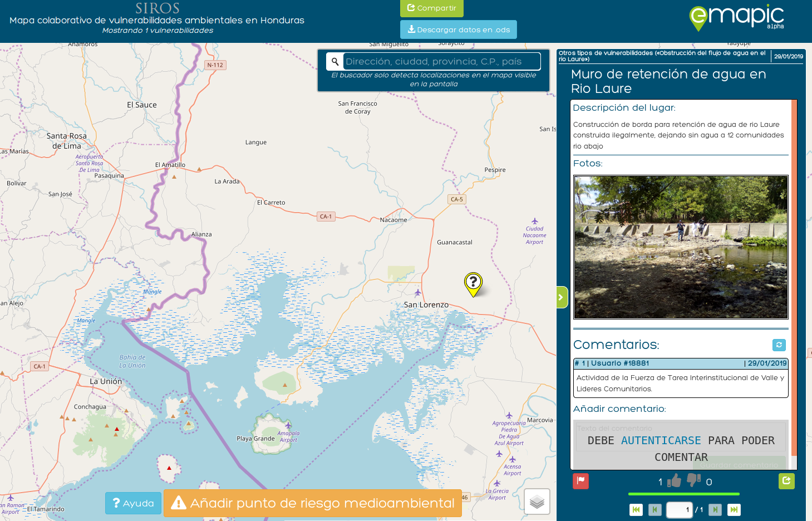Open the map layers selector

tap(537, 502)
